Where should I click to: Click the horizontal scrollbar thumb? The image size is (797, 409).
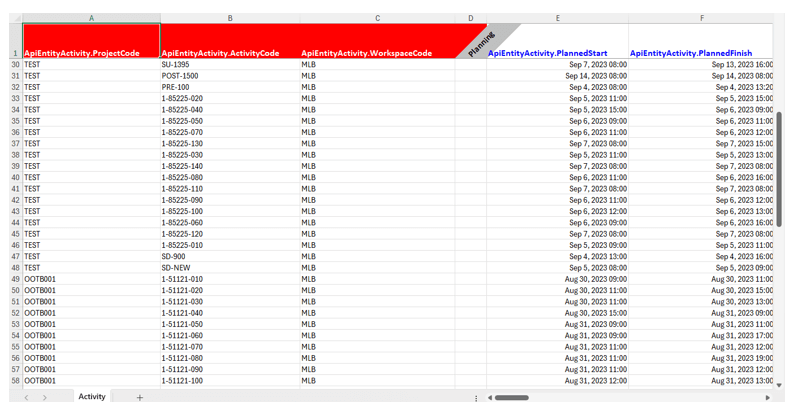(x=512, y=397)
